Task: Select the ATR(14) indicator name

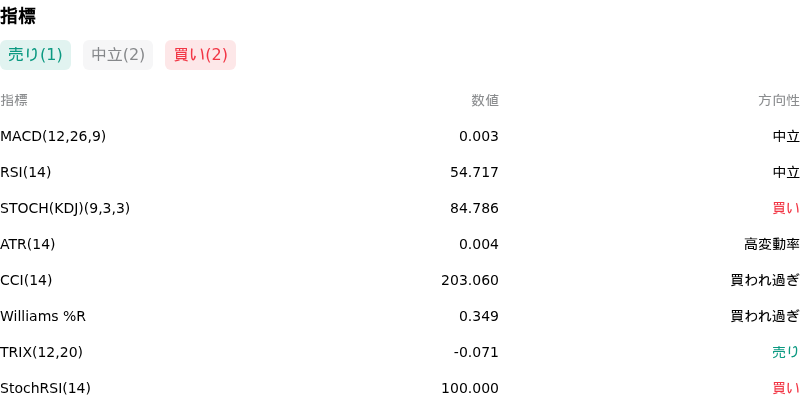Action: point(28,244)
